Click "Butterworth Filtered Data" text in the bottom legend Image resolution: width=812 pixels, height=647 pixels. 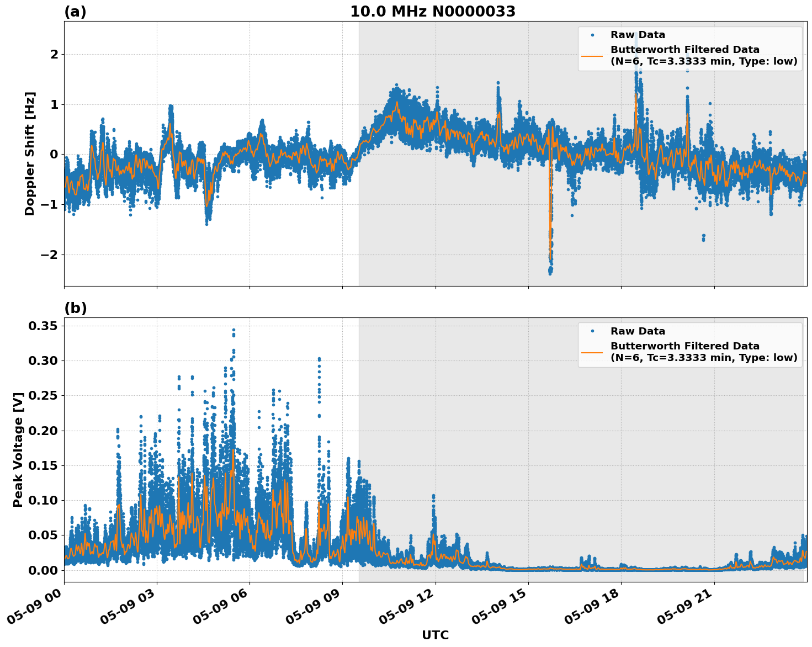point(684,344)
